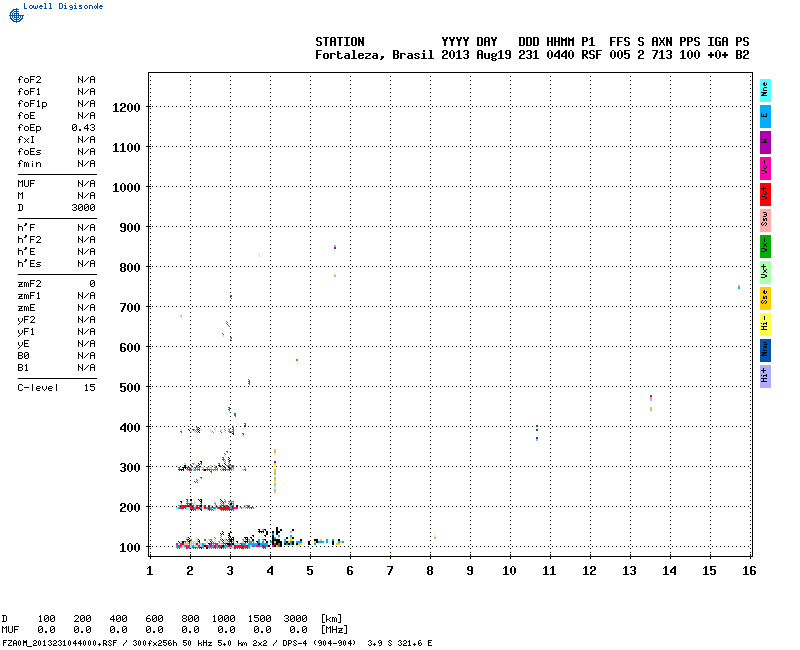Click the 3.9 S 321.6 E coordinates in the footer
Image resolution: width=800 pixels, height=650 pixels.
(399, 643)
